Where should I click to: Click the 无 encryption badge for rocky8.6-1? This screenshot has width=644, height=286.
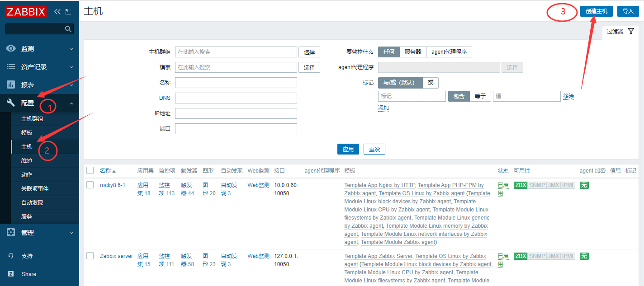point(584,185)
